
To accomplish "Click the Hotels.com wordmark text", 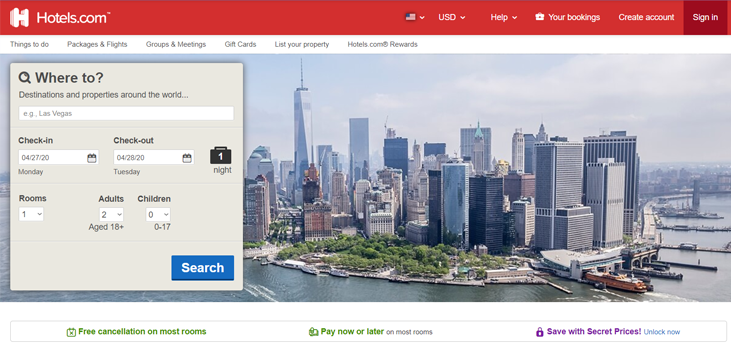I will [73, 18].
